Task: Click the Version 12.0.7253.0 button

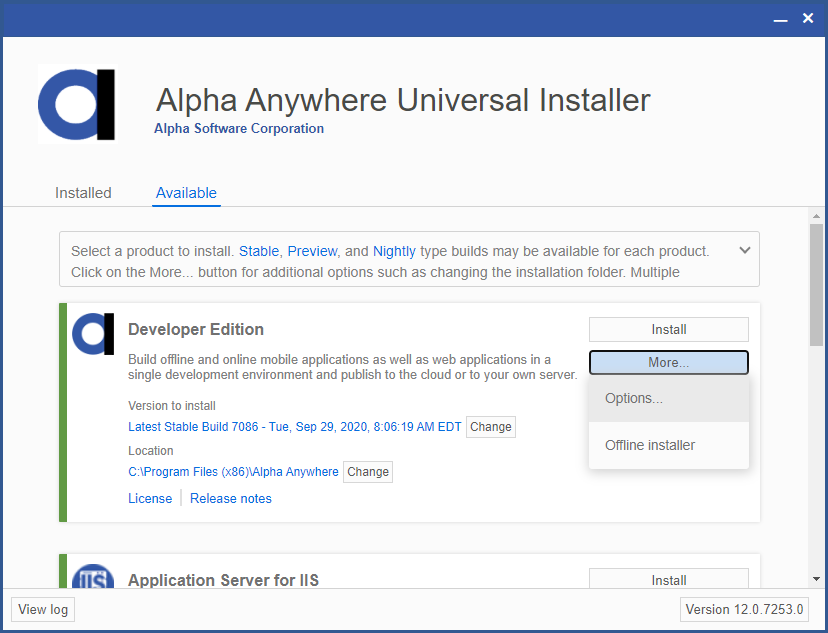Action: pos(744,609)
